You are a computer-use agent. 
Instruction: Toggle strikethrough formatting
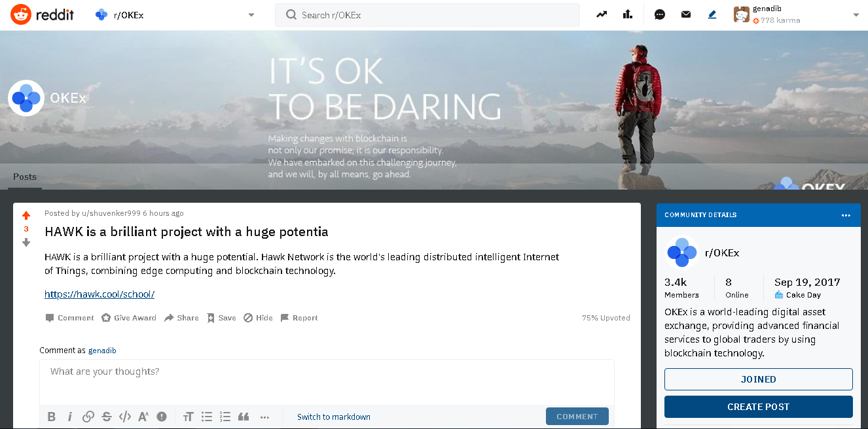coord(107,417)
